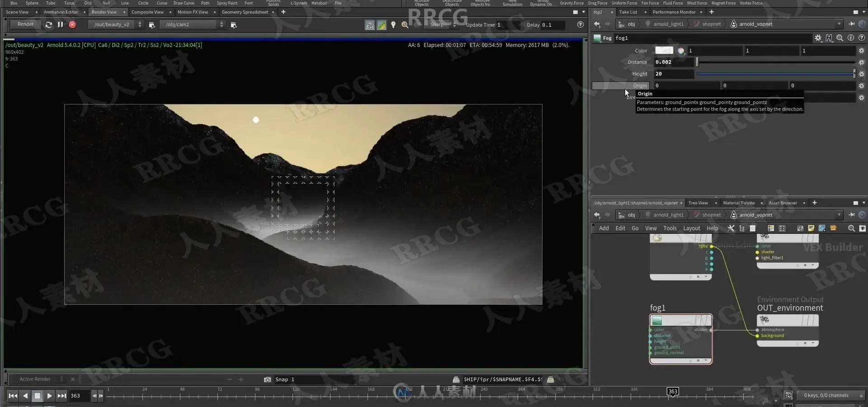This screenshot has height=407, width=868.
Task: Click the render region magnifier icon
Action: pyautogui.click(x=405, y=25)
